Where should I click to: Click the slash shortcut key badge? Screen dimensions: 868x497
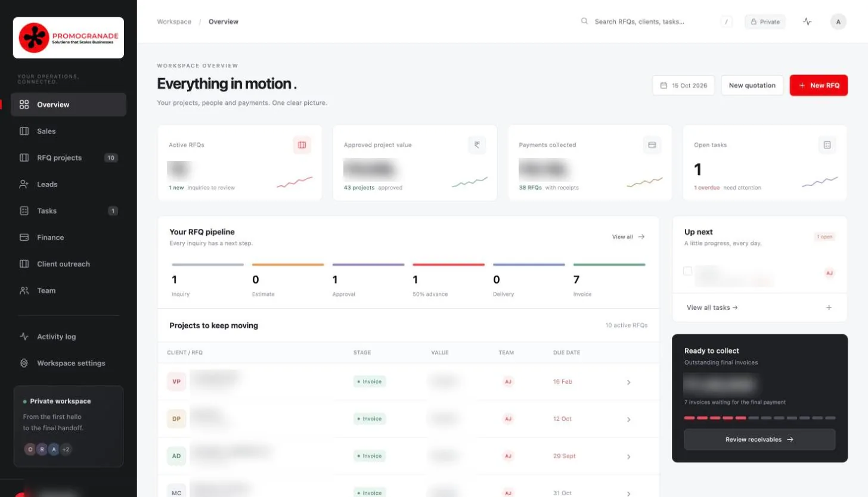click(x=727, y=22)
